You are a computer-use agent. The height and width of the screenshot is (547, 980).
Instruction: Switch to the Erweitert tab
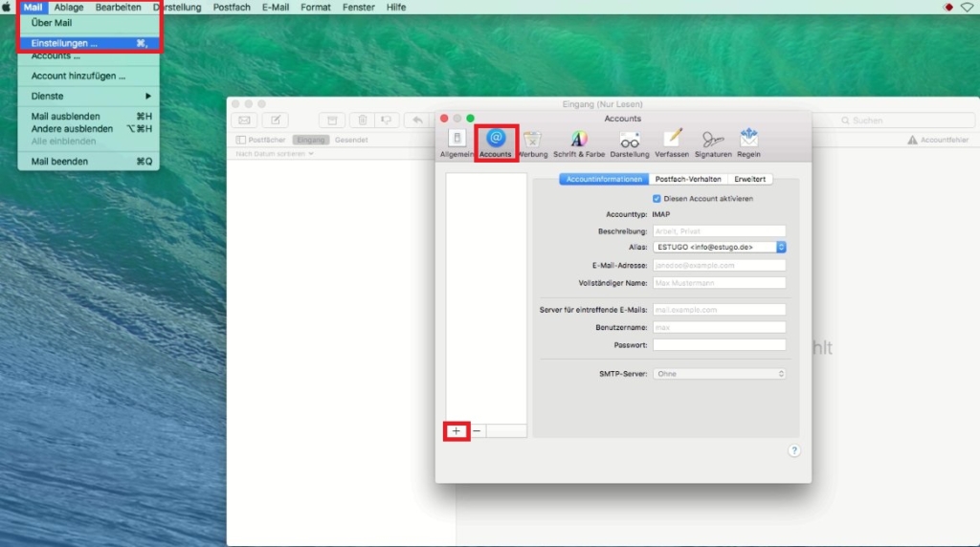pos(749,179)
